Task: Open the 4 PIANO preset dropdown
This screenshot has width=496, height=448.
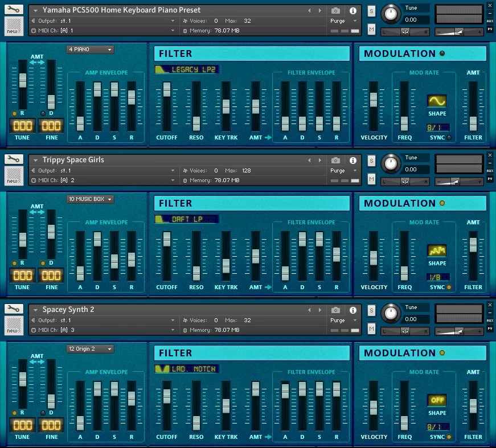Action: click(89, 50)
